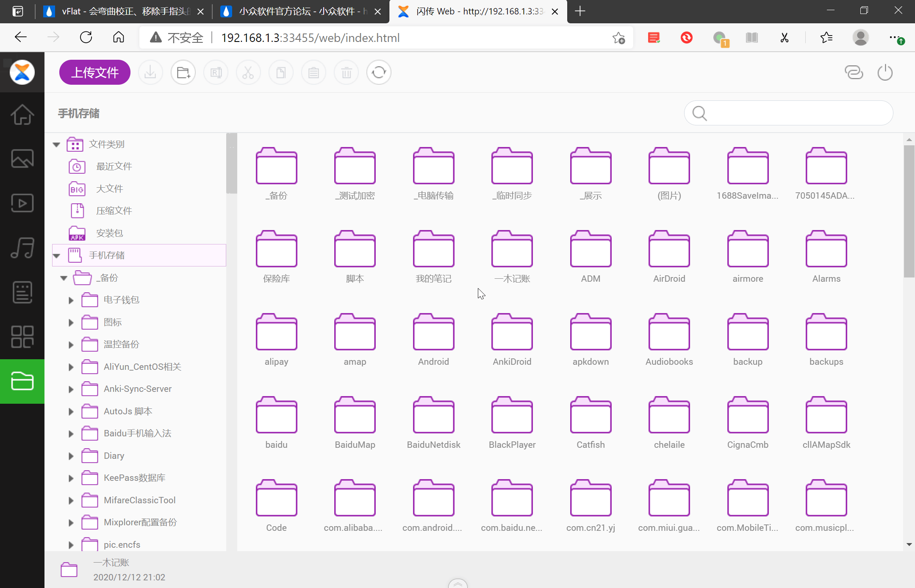Click the 上传文件 upload button
The width and height of the screenshot is (915, 588).
95,72
